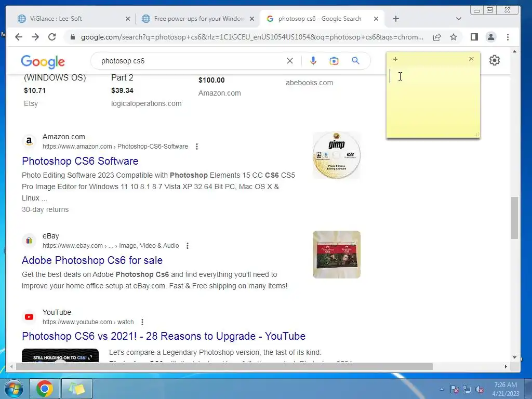Open Adobe Photoshop Cs6 for sale link
The height and width of the screenshot is (399, 532).
[92, 260]
